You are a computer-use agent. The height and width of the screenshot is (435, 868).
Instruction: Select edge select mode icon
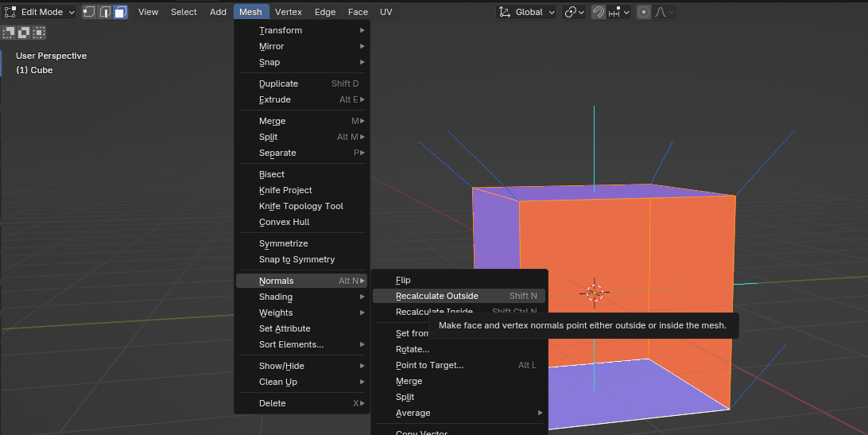[x=104, y=12]
